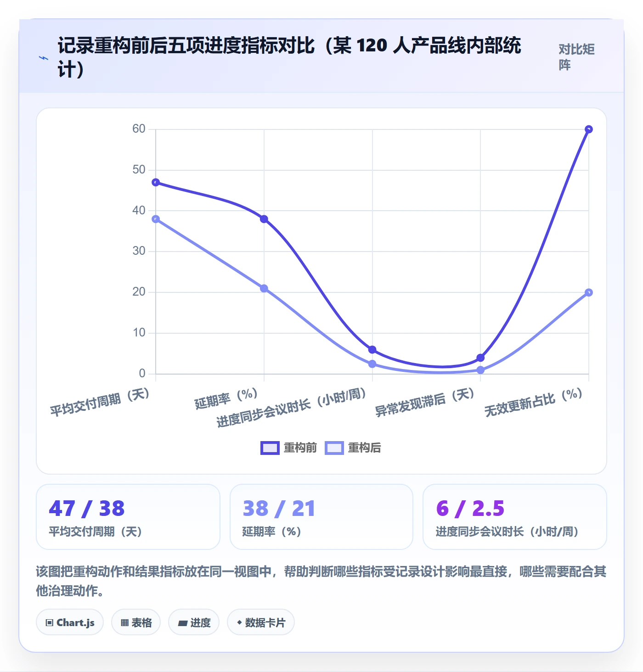Open the 38 / 21 延期率 card
Viewport: 643px width, 672px height.
pyautogui.click(x=321, y=517)
